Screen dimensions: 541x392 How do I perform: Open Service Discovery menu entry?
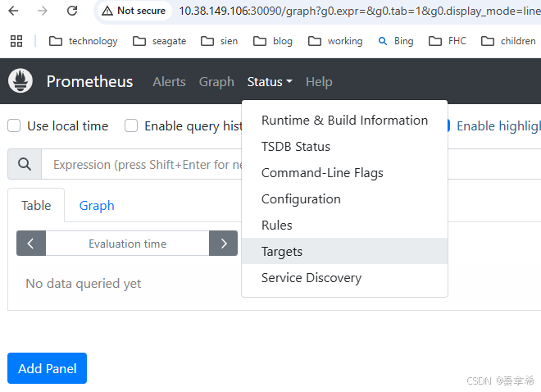(x=344, y=277)
